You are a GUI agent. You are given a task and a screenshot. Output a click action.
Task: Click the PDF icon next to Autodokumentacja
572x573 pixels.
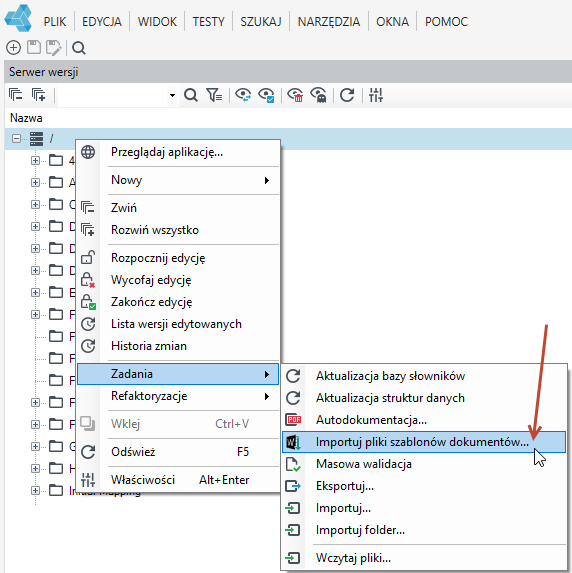[x=293, y=420]
